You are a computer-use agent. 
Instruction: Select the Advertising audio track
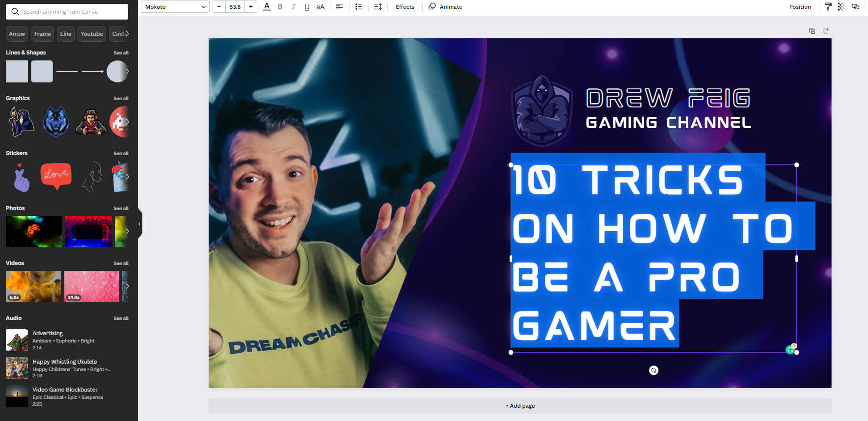tap(67, 340)
